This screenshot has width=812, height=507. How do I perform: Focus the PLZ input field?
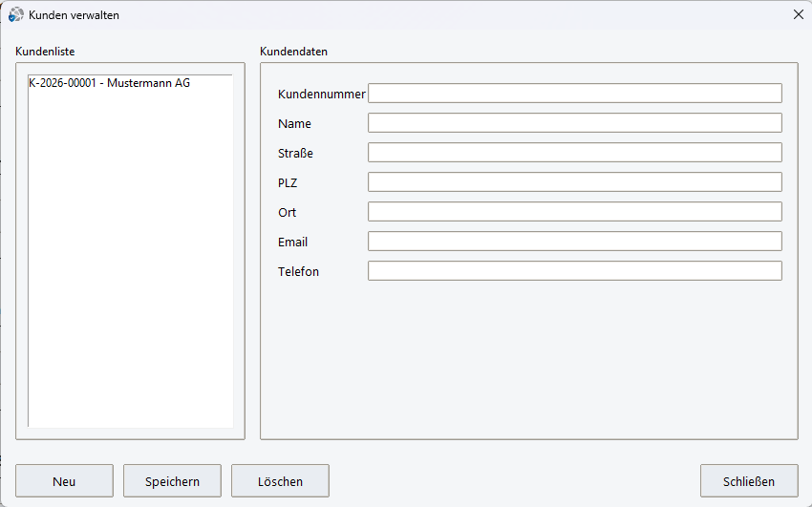tap(575, 182)
